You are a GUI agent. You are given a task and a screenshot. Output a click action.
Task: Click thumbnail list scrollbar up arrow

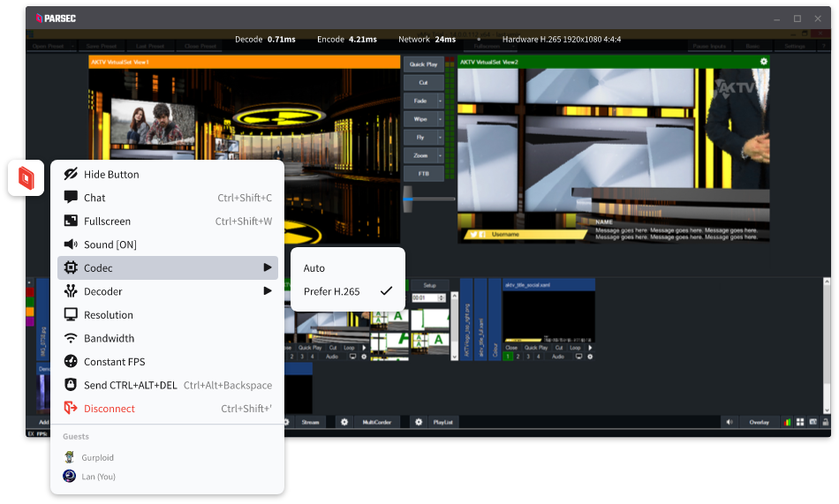pyautogui.click(x=454, y=296)
